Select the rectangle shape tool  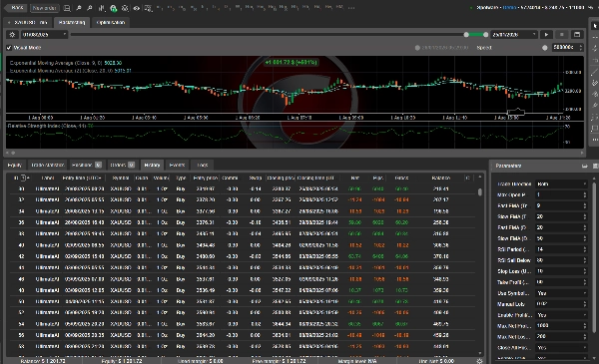click(595, 129)
